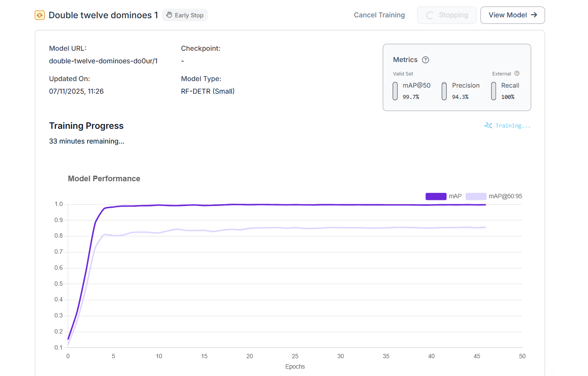Viewport: 588px width, 376px height.
Task: Click the RF-DETR (Small) model type text
Action: pos(208,91)
